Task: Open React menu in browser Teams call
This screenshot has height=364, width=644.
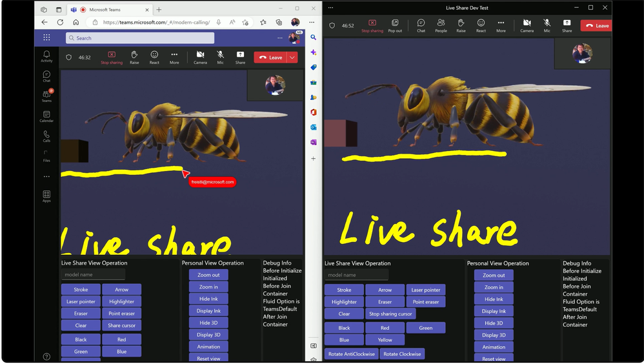Action: 154,57
